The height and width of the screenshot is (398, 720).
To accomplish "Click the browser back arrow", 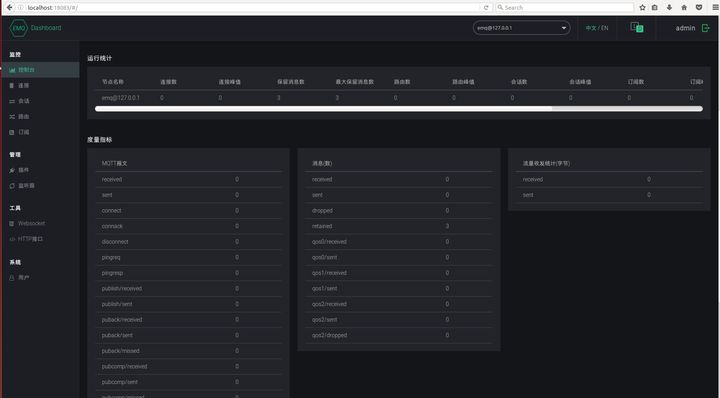I will click(9, 7).
